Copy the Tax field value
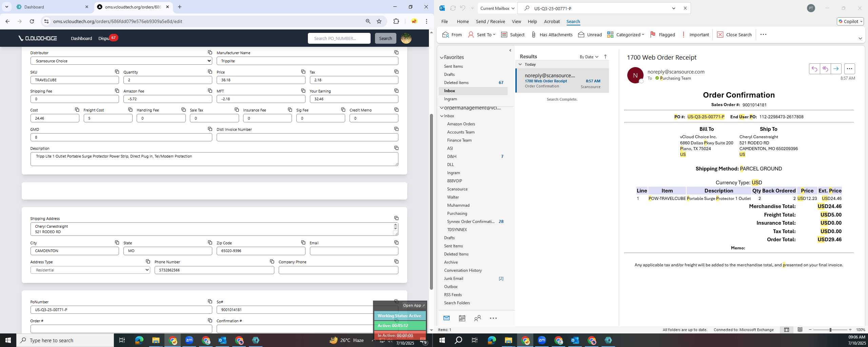 point(396,72)
